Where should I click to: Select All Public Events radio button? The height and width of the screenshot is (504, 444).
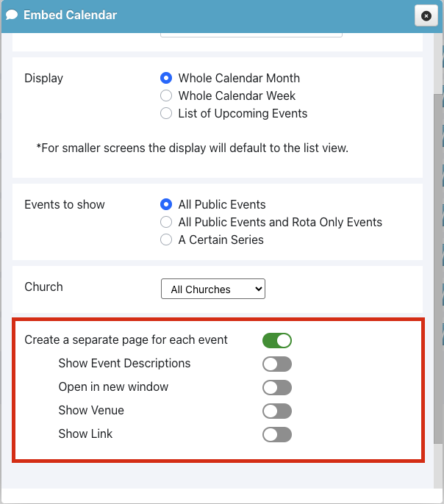pos(166,204)
